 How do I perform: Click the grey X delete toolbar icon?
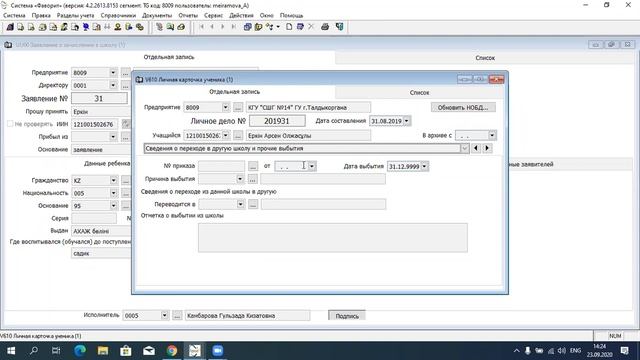pyautogui.click(x=311, y=27)
